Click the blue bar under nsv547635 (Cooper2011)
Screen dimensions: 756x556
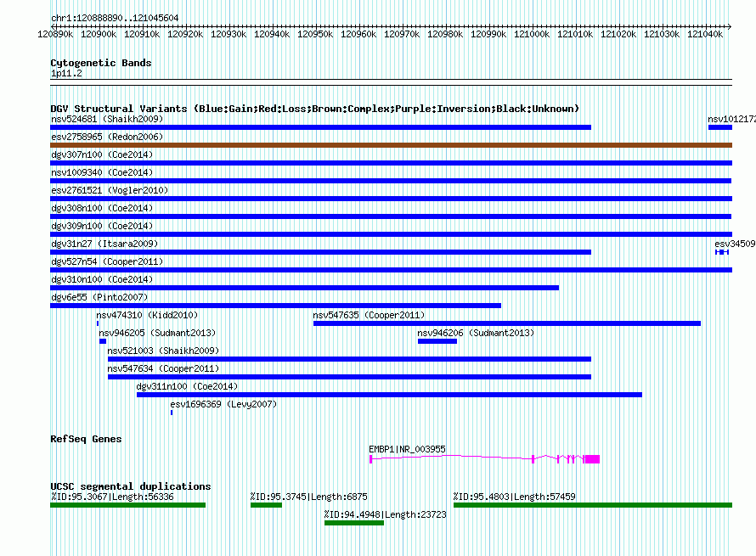pyautogui.click(x=507, y=323)
